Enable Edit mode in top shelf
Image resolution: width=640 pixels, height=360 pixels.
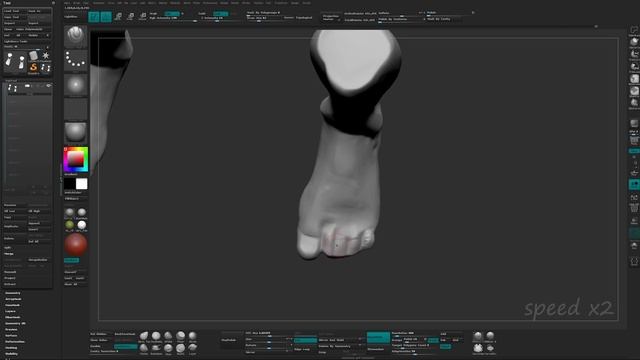[93, 17]
